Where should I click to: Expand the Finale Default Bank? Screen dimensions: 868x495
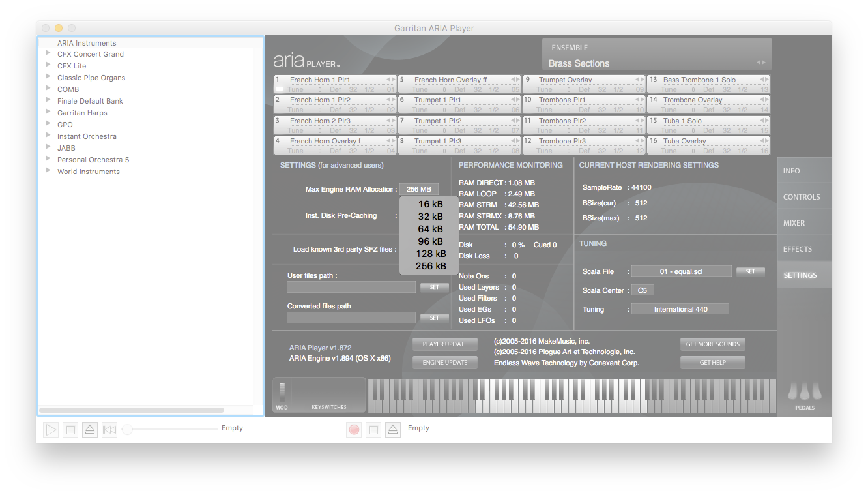point(48,101)
